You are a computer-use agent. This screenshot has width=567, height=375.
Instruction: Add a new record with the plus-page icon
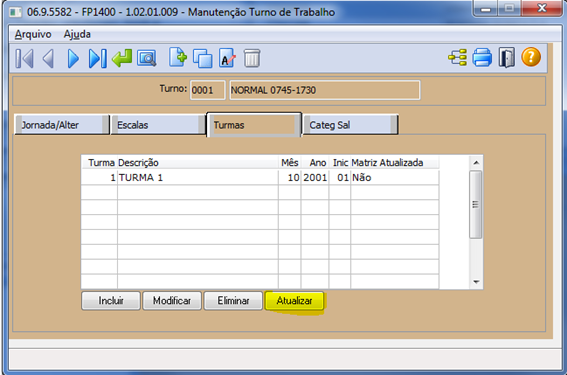point(178,57)
